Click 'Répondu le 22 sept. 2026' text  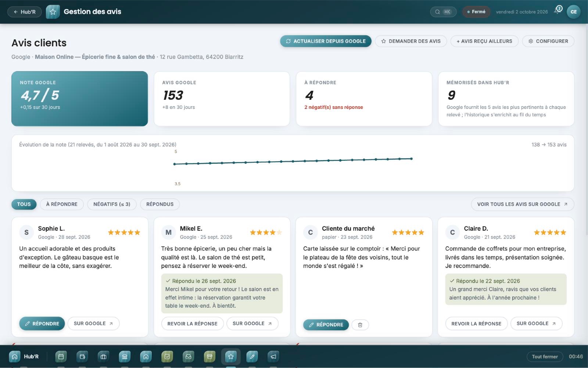click(488, 281)
